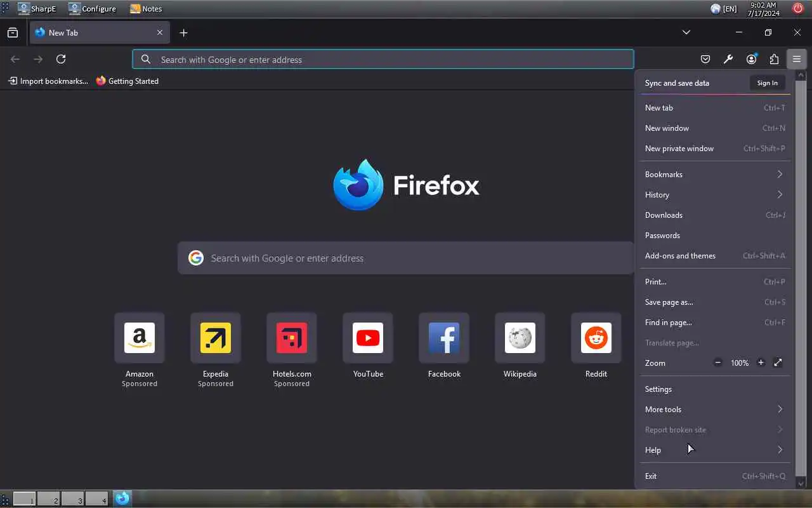Screen dimensions: 812x508
Task: Close the New Tab tab
Action: click(160, 32)
